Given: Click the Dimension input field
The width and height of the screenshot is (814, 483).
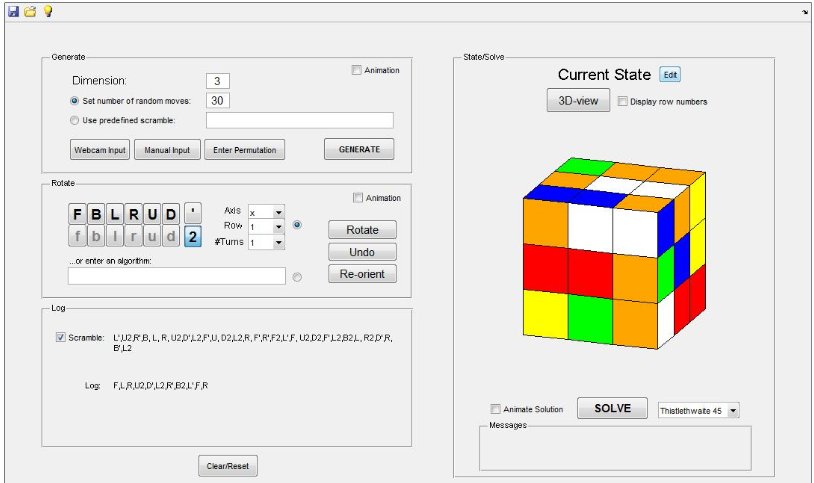Looking at the screenshot, I should 218,81.
